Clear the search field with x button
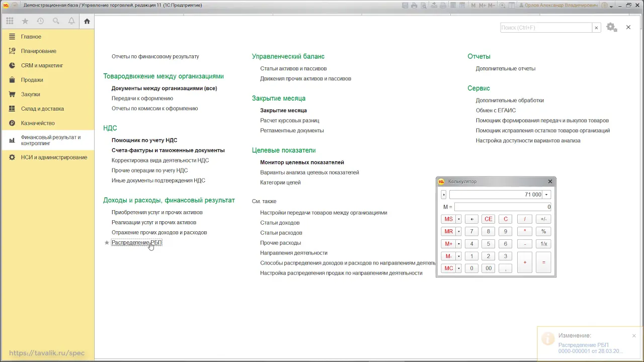The image size is (644, 362). pyautogui.click(x=597, y=28)
